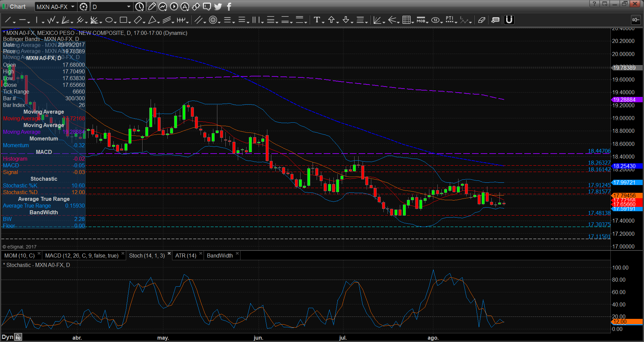Open the MXN A0-FX symbol dropdown
The width and height of the screenshot is (644, 342).
(72, 7)
